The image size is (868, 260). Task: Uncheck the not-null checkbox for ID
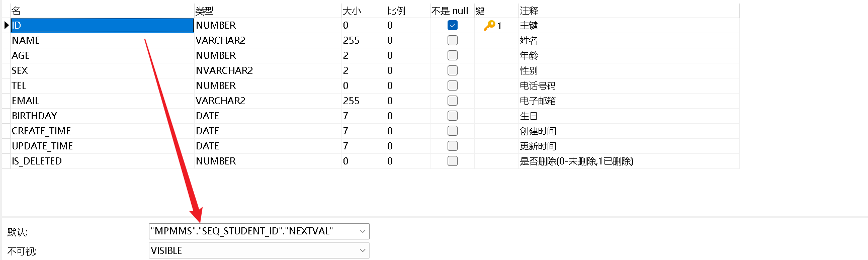(453, 25)
